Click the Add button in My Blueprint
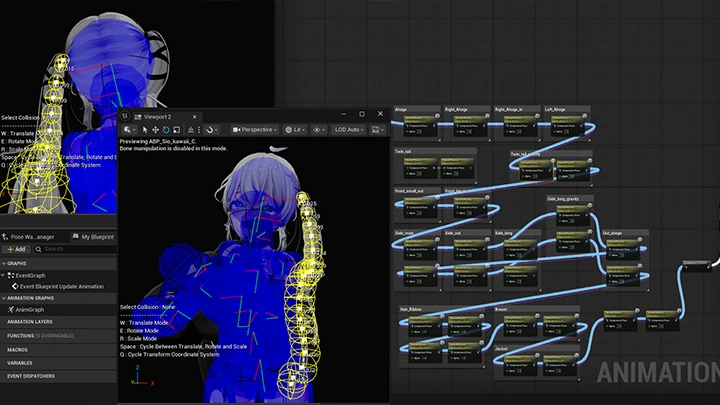Screen dimensions: 720x405 pyautogui.click(x=17, y=249)
